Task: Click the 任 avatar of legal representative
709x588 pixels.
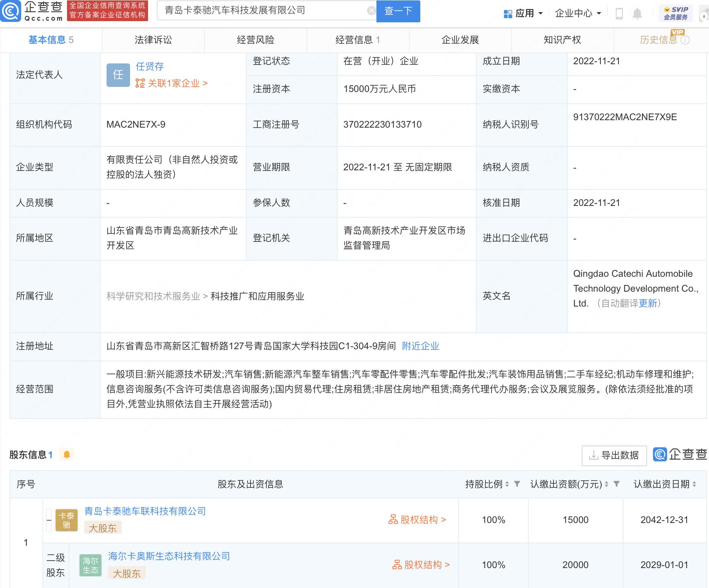Action: (118, 75)
